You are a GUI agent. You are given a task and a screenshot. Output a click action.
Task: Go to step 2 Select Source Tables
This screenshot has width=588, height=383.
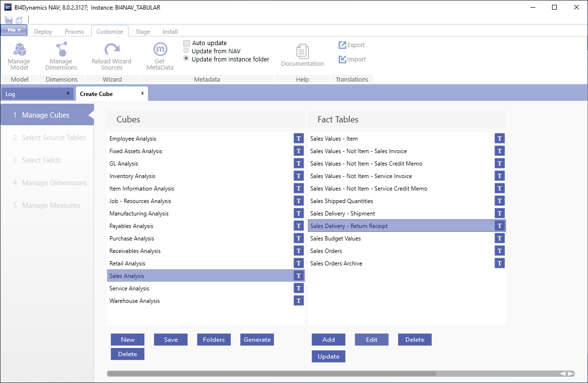(x=47, y=138)
